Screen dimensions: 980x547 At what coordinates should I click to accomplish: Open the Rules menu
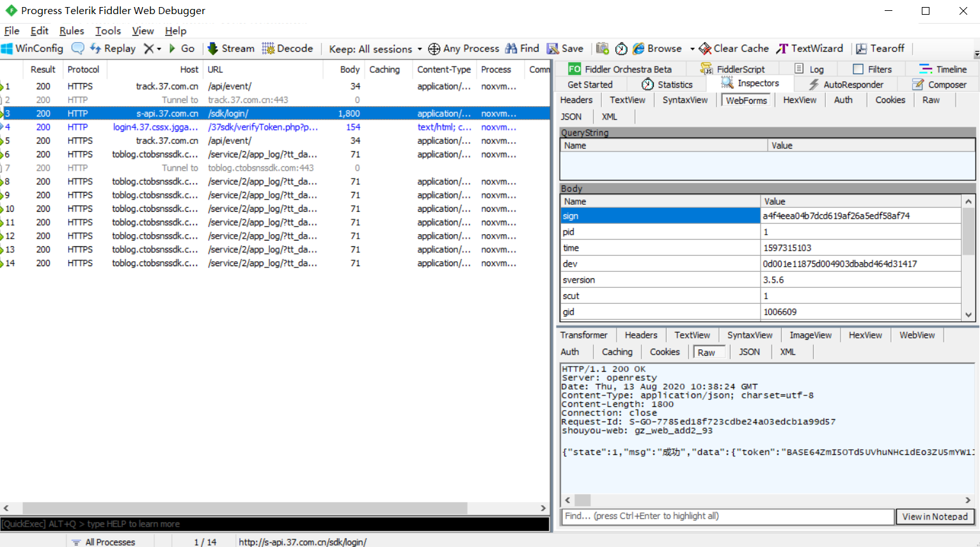[x=72, y=31]
